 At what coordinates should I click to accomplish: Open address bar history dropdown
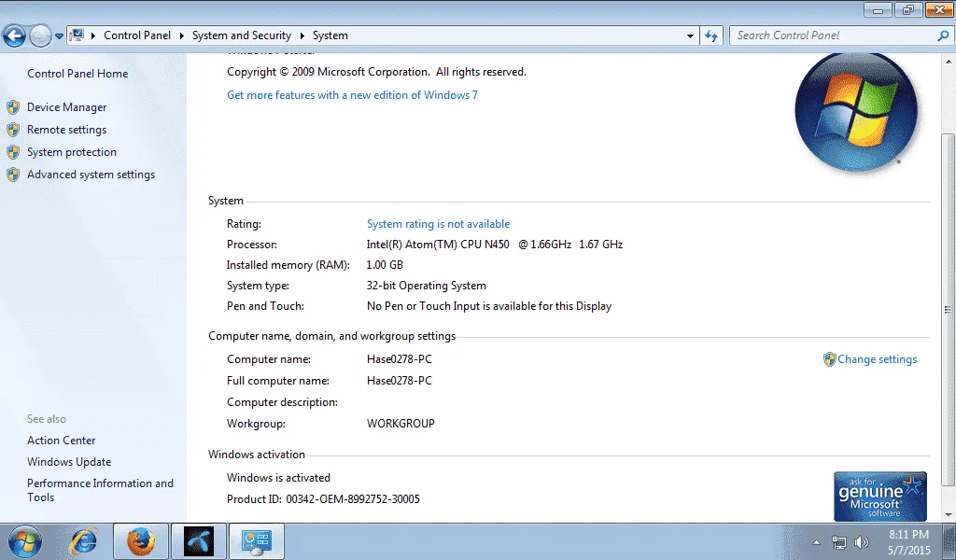690,36
